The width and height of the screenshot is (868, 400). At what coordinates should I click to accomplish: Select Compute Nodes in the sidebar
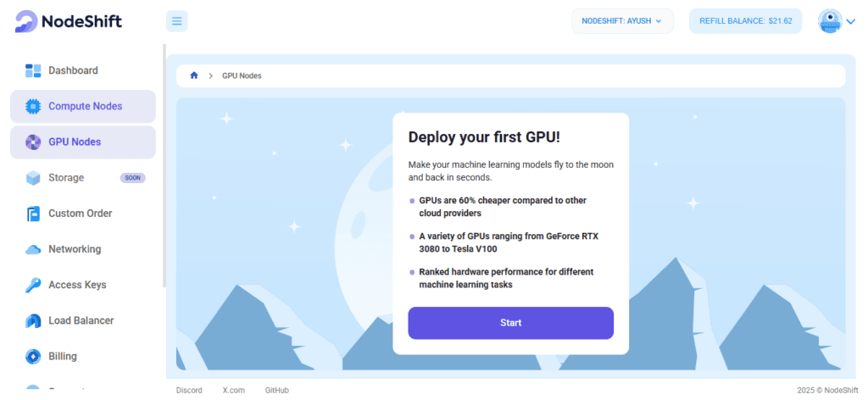(83, 106)
